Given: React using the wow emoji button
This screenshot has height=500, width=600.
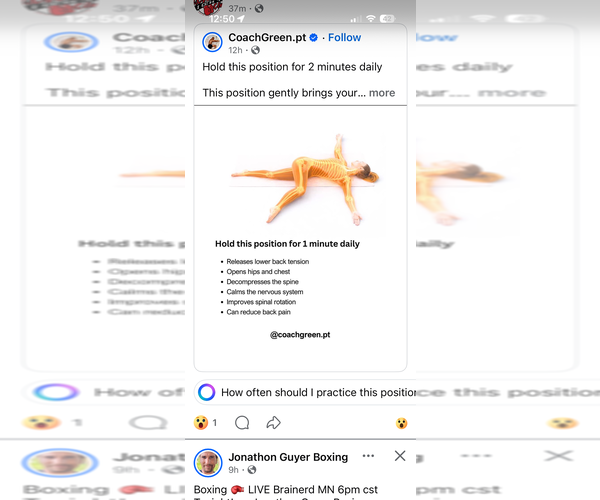Looking at the screenshot, I should tap(201, 423).
